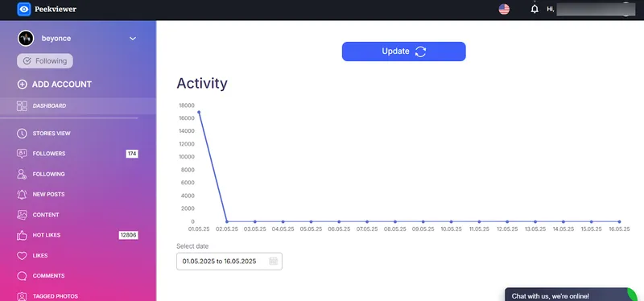644x301 pixels.
Task: Click the Comments speech bubble icon
Action: pos(22,276)
